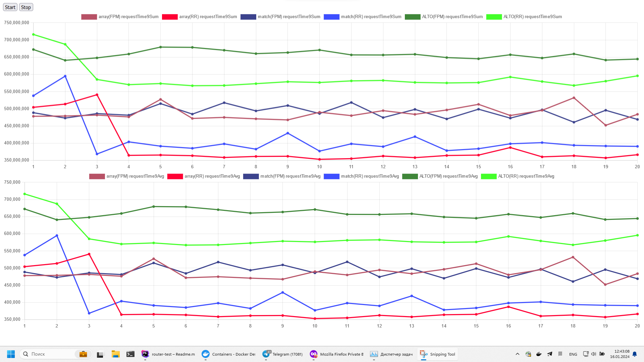The image size is (644, 362).
Task: Open Task Manager (Диспетчер задач) taskbar item
Action: pos(391,354)
